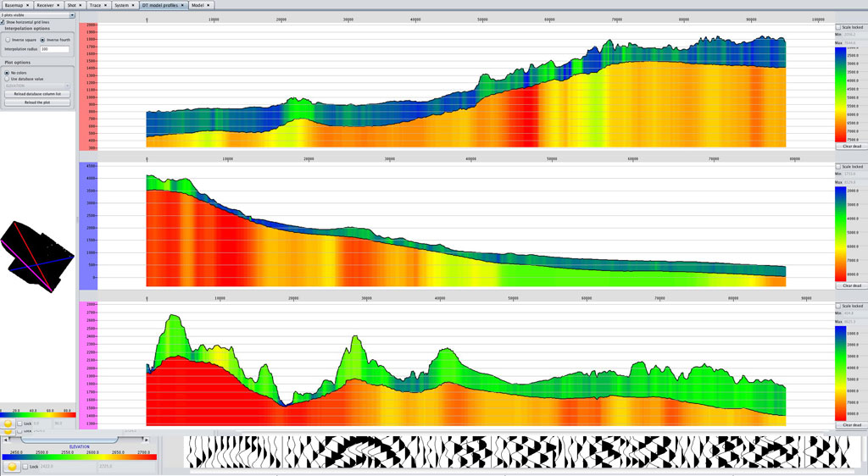Image resolution: width=868 pixels, height=476 pixels.
Task: Click the x icon on the Trace tab
Action: pyautogui.click(x=107, y=5)
